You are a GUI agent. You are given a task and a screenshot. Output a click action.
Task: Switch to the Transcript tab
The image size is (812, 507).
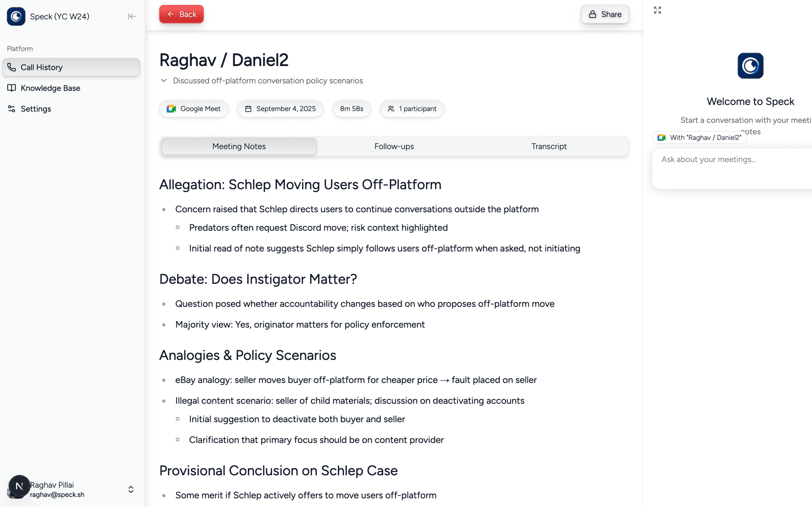pyautogui.click(x=549, y=147)
